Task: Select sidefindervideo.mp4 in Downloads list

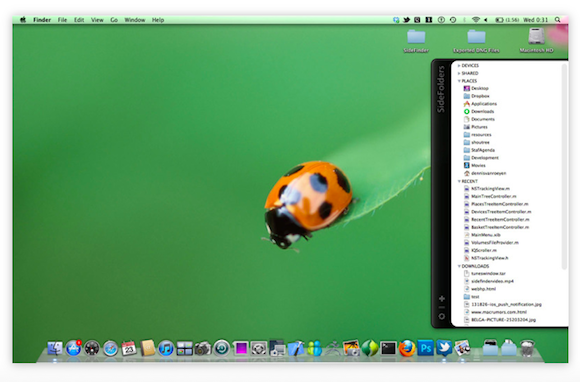Action: coord(489,281)
